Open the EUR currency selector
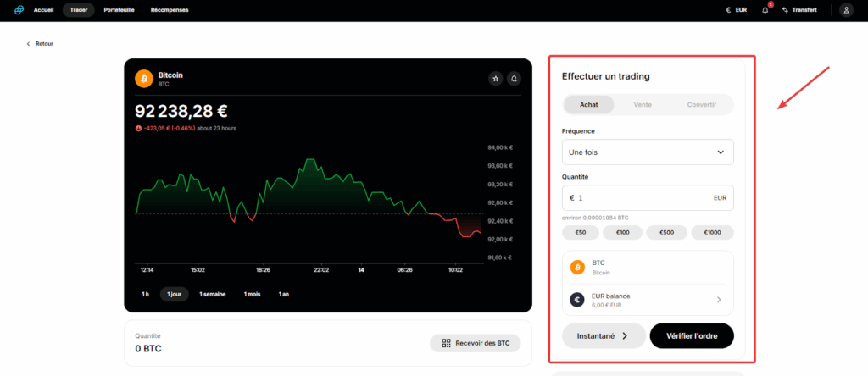 coord(737,10)
